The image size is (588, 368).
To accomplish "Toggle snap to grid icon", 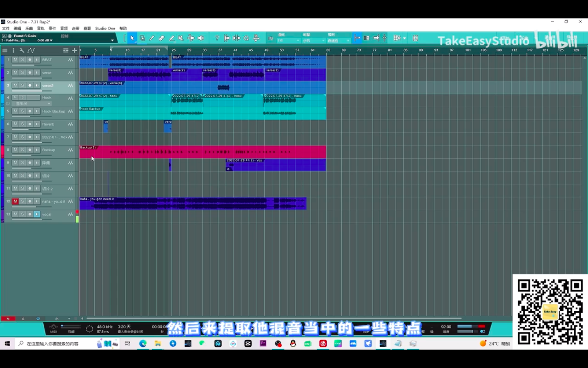I will [357, 38].
